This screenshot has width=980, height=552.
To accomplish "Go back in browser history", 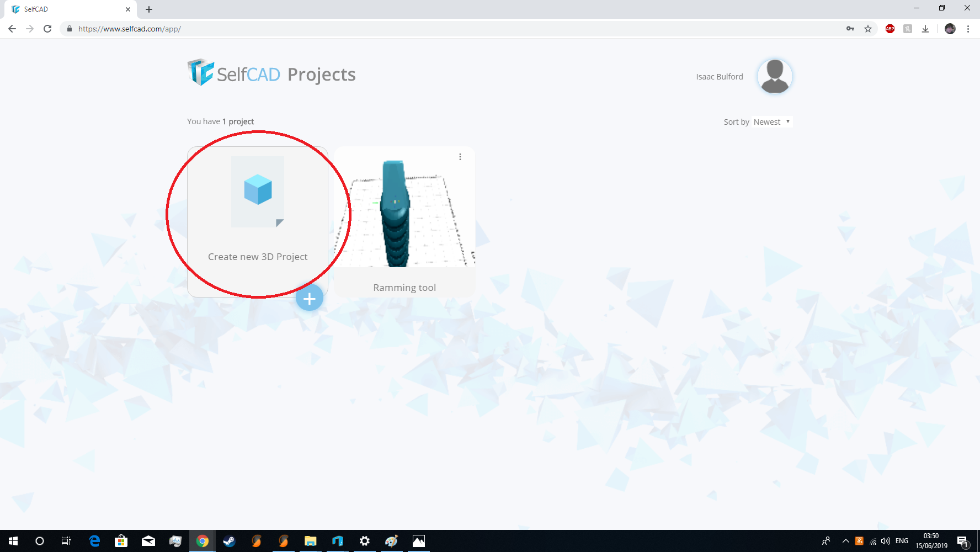I will click(12, 29).
